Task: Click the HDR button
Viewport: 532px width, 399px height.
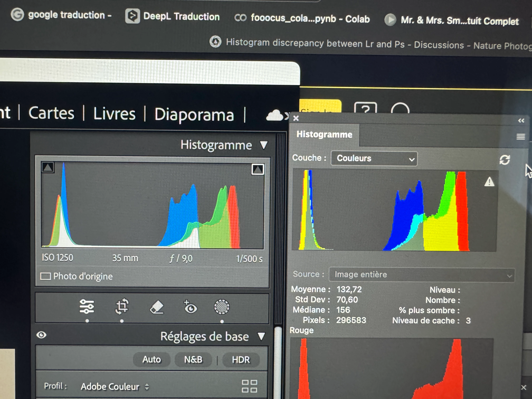Action: pos(241,360)
